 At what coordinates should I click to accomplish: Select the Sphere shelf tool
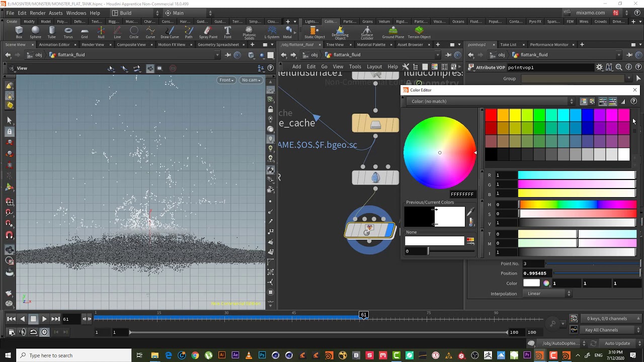pos(35,33)
